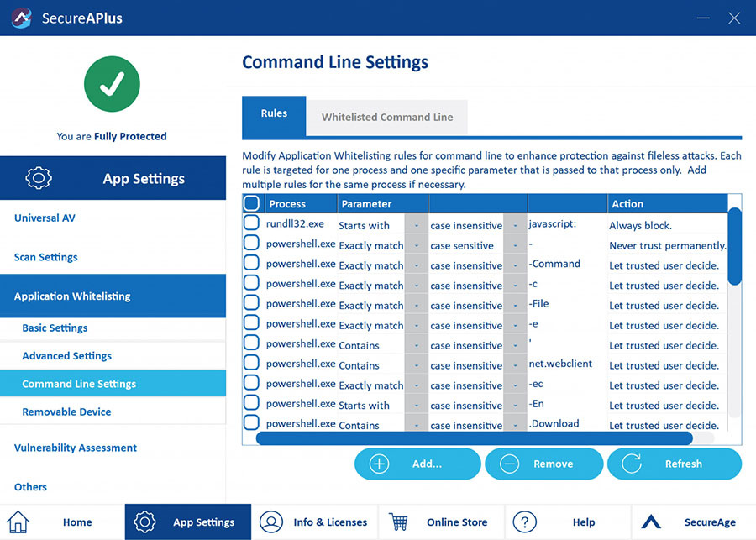Open case dropdown for rundll32.exe rule
The height and width of the screenshot is (540, 756).
click(x=516, y=225)
